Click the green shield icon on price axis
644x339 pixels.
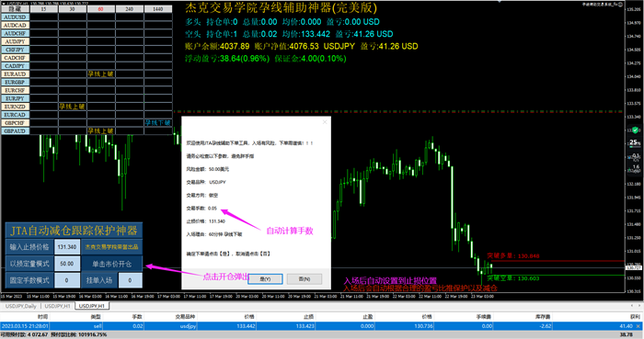[x=636, y=130]
